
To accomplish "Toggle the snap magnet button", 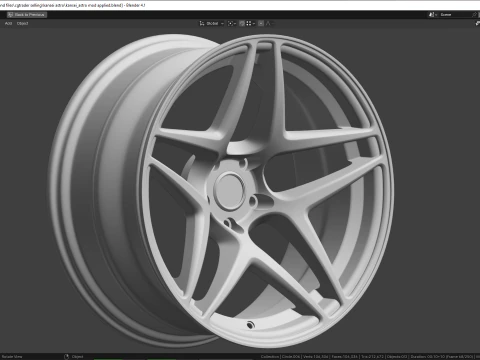I will [x=242, y=23].
